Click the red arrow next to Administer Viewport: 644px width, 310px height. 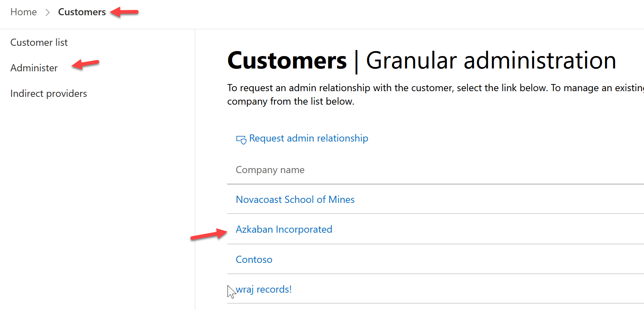coord(85,64)
